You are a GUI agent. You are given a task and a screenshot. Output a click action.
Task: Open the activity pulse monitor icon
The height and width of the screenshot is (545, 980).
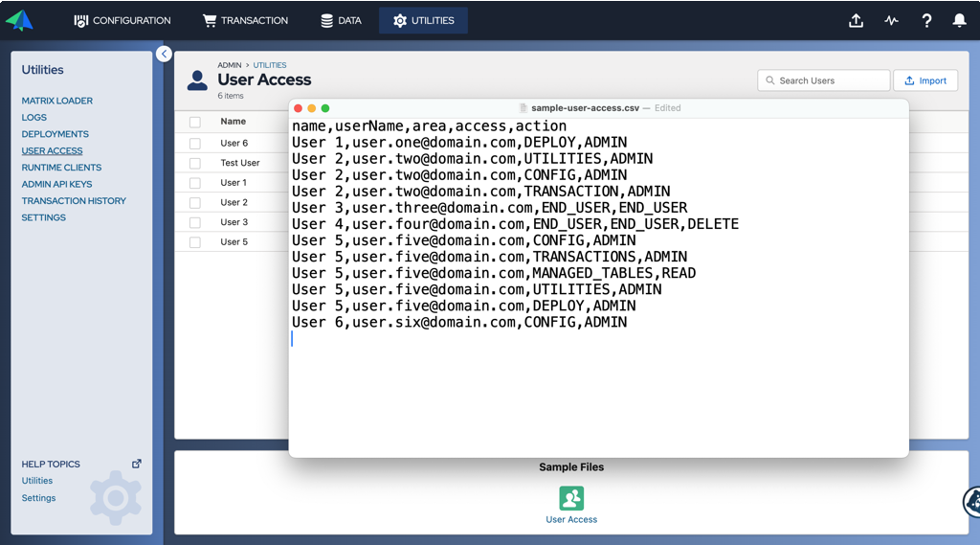pos(891,21)
